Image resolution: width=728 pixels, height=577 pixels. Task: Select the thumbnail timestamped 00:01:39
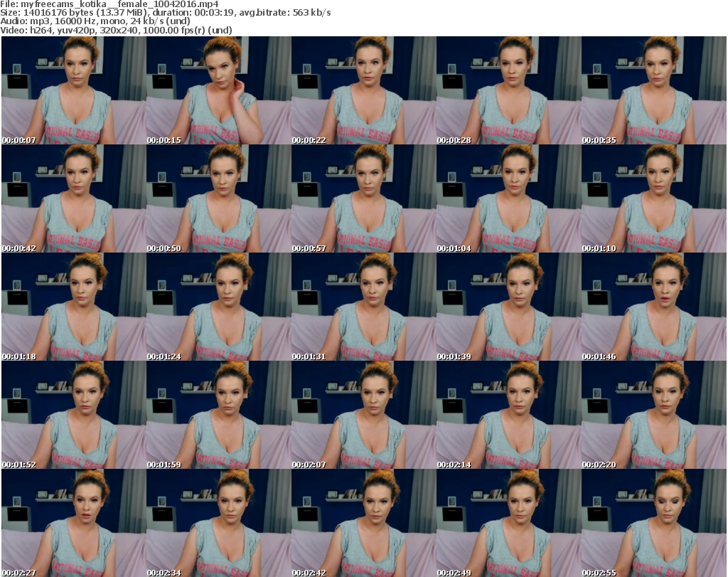pyautogui.click(x=508, y=307)
